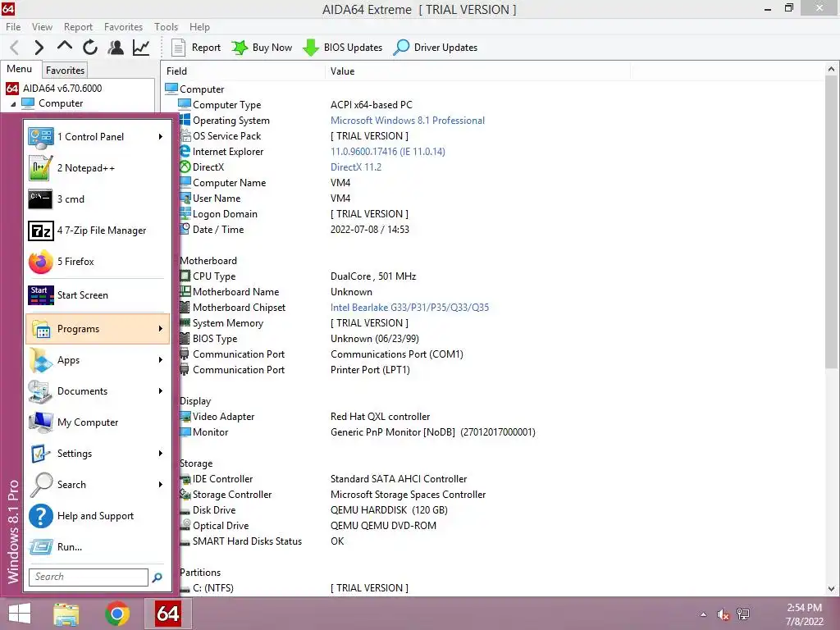The image size is (840, 630).
Task: Expand the Search submenu arrow
Action: (160, 484)
